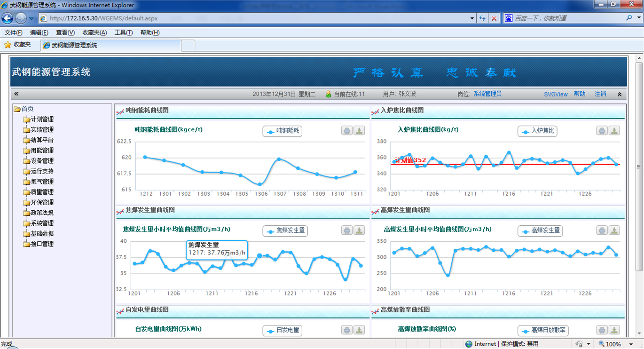Toggle the 焦煤发生量 legend series

click(x=285, y=231)
